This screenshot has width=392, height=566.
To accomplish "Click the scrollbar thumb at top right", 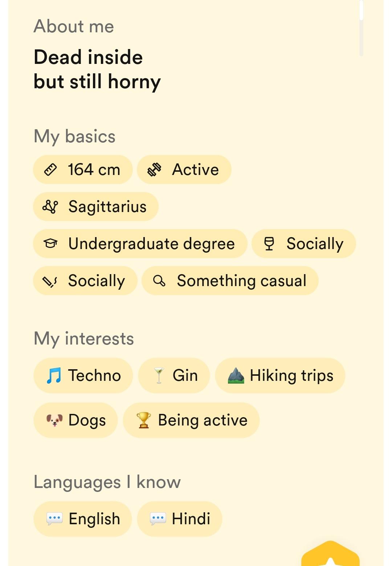I will 361,11.
